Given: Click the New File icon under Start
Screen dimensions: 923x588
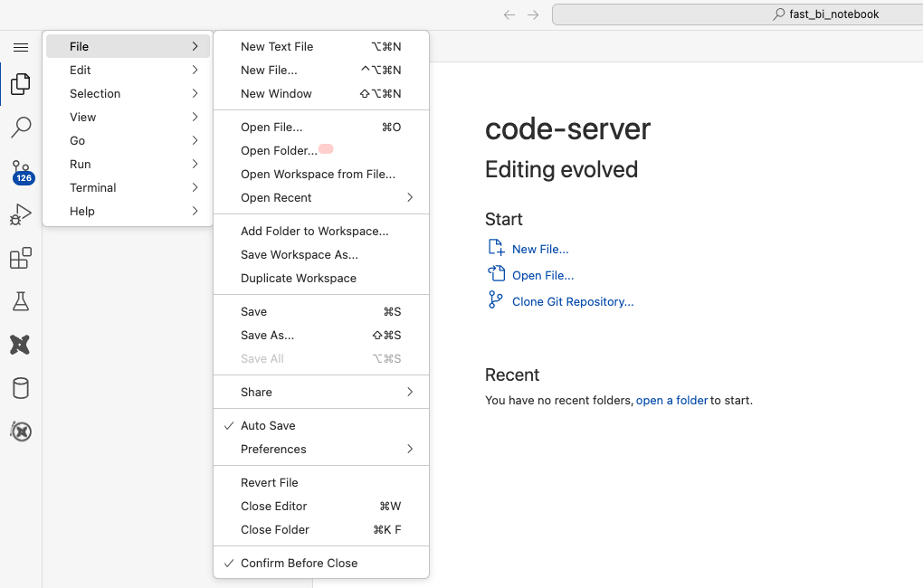Looking at the screenshot, I should pyautogui.click(x=496, y=247).
